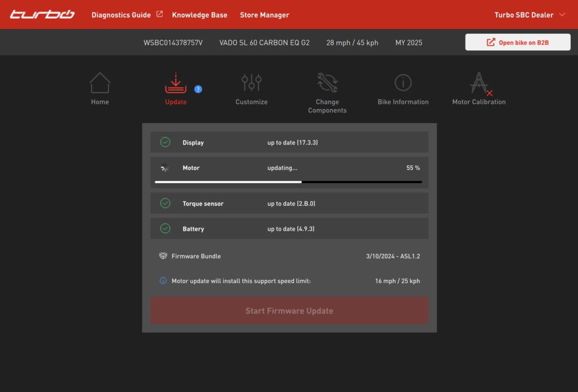
Task: Click the Torque sensor green check icon
Action: click(165, 203)
